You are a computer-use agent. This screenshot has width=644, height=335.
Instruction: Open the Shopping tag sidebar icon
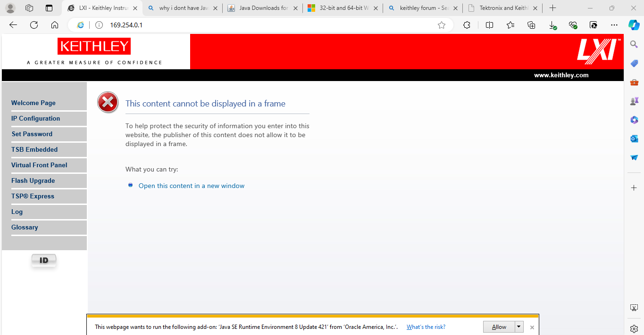pyautogui.click(x=634, y=63)
